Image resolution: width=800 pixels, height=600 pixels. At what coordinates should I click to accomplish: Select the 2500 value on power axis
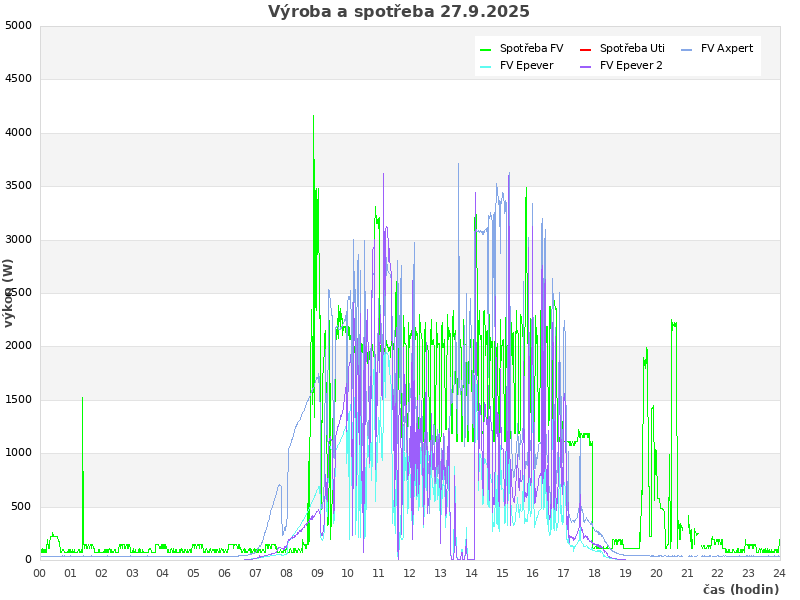[18, 292]
